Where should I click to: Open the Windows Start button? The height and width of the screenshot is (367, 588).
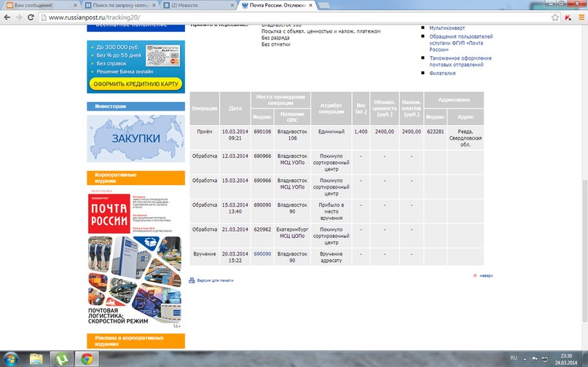pyautogui.click(x=10, y=359)
